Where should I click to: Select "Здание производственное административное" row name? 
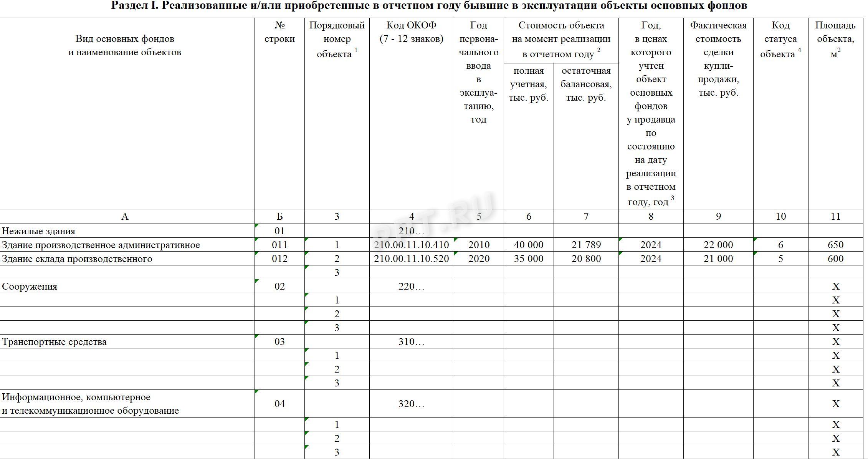point(101,245)
